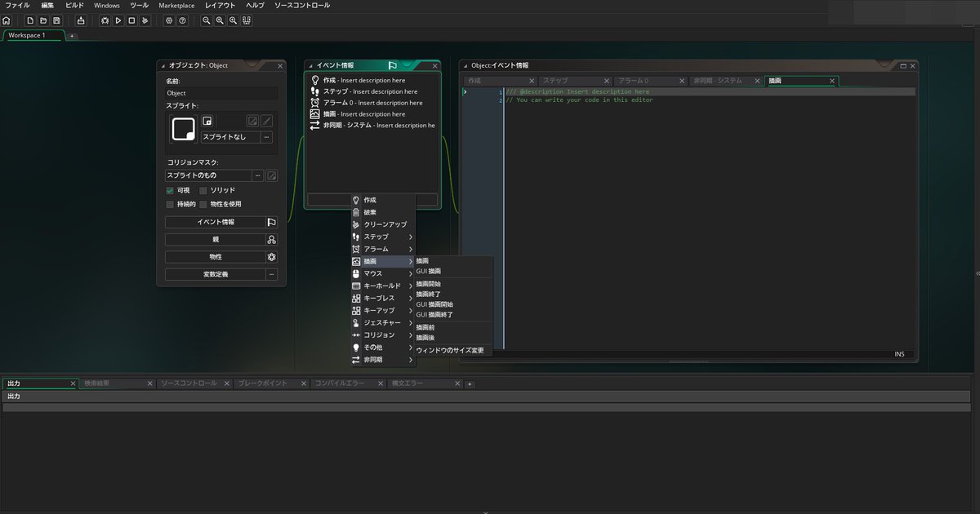Enable the 物性を使用 physics checkbox
The height and width of the screenshot is (514, 980).
pyautogui.click(x=203, y=204)
